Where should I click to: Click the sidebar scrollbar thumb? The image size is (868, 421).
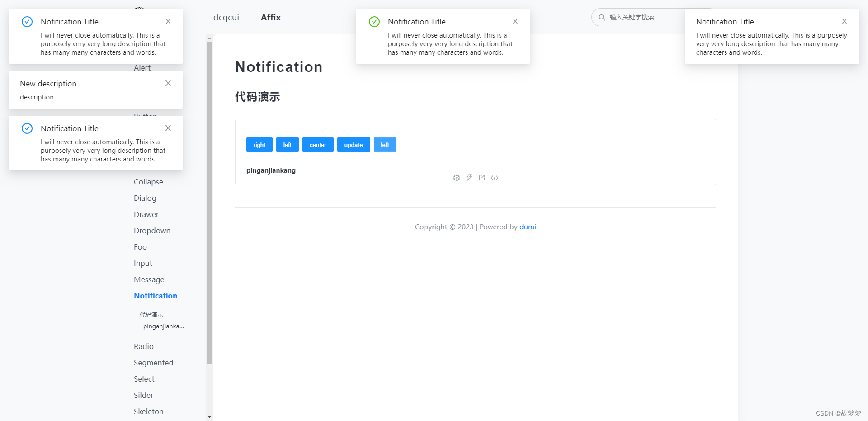(x=209, y=203)
